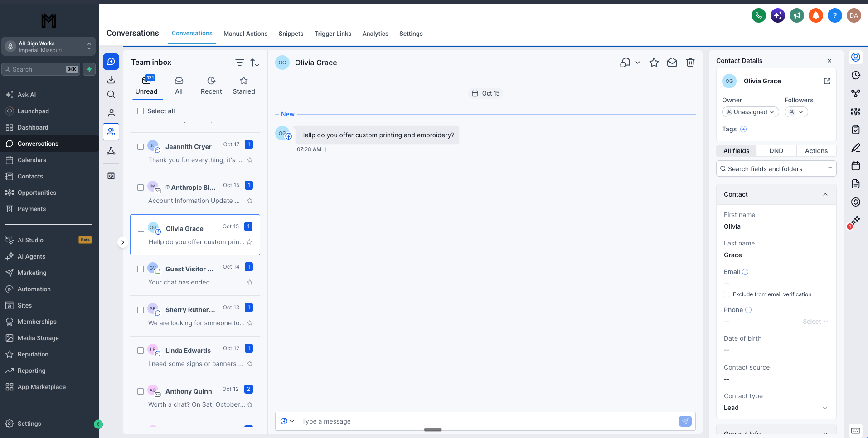Open the Unassigned owner dropdown

tap(750, 112)
